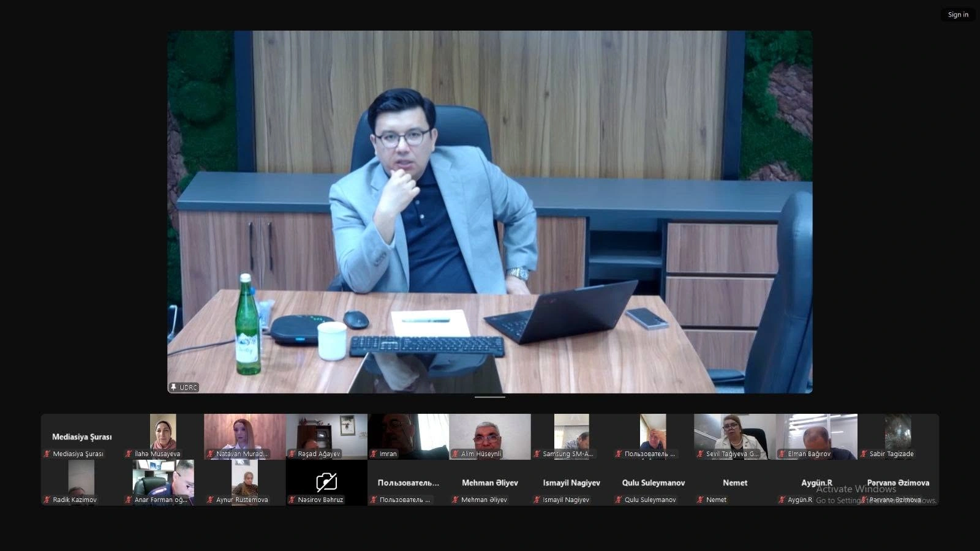This screenshot has height=551, width=980.
Task: Click muted mic icon next to Aynur Rustemova
Action: [x=210, y=500]
